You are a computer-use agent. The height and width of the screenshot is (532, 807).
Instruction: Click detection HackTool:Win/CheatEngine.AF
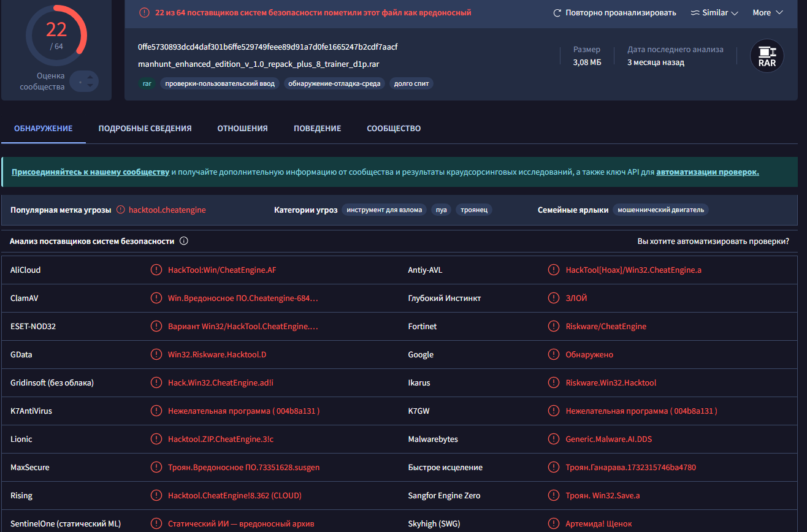[222, 270]
